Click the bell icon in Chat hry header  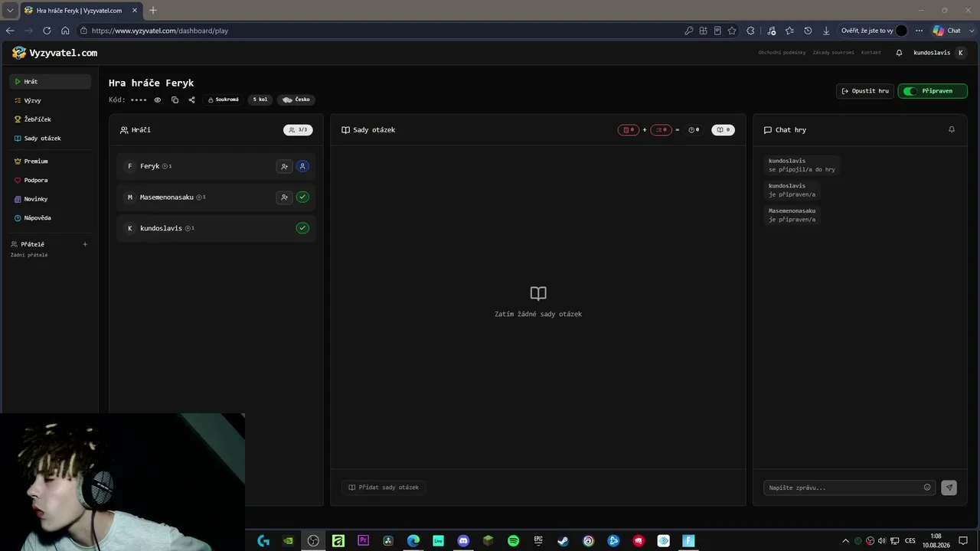tap(952, 129)
